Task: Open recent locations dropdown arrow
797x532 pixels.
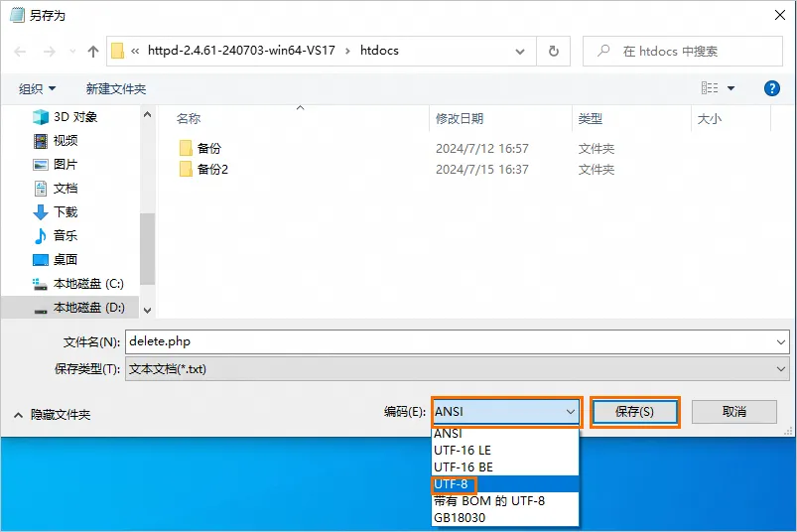Action: [x=72, y=52]
